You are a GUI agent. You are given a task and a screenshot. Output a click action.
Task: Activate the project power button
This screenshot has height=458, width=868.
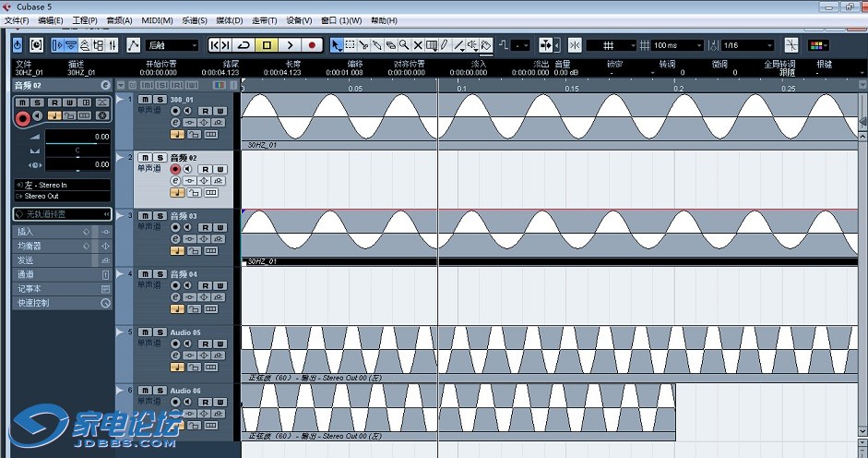tap(18, 45)
